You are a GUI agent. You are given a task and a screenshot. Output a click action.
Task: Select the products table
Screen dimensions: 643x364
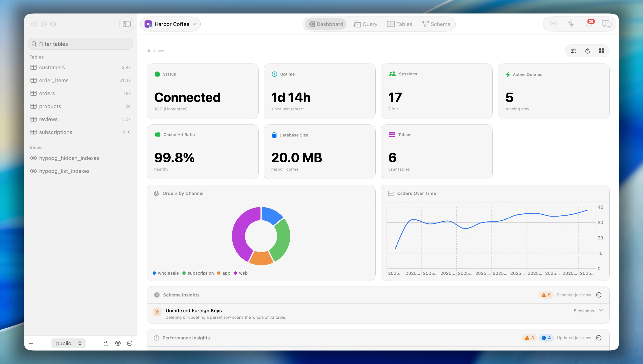click(x=81, y=106)
